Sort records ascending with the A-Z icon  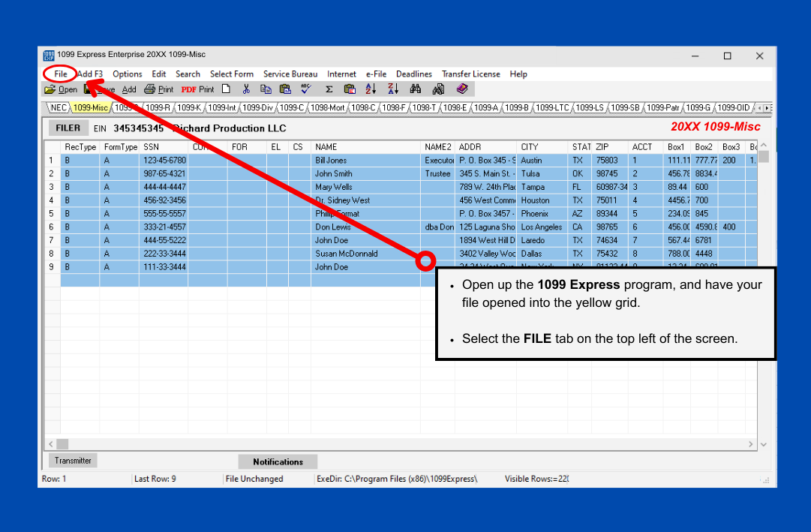(369, 89)
